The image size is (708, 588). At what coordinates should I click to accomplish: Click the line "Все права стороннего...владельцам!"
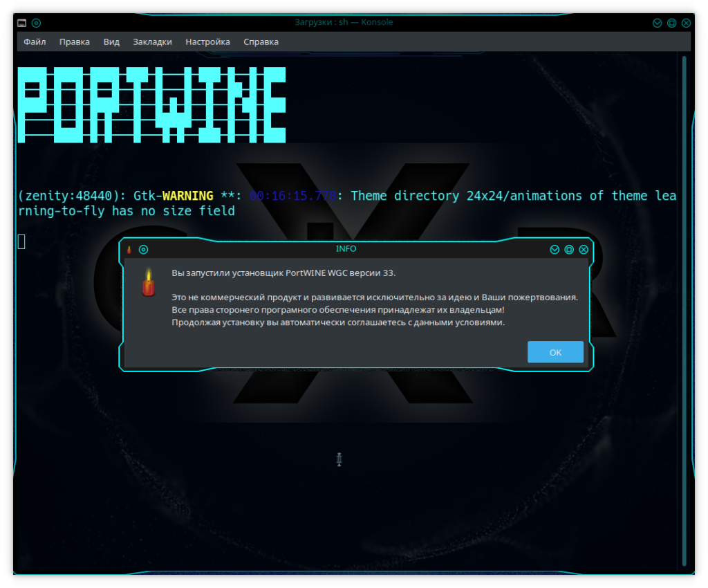(337, 311)
